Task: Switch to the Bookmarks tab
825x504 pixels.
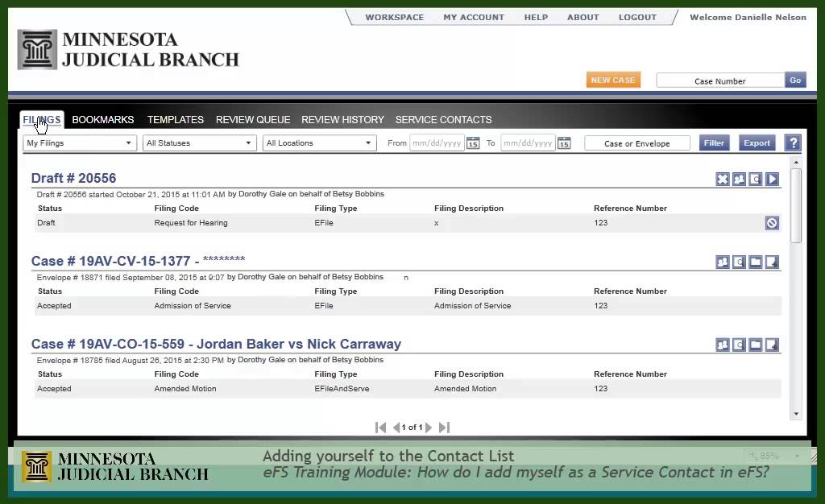Action: tap(103, 120)
